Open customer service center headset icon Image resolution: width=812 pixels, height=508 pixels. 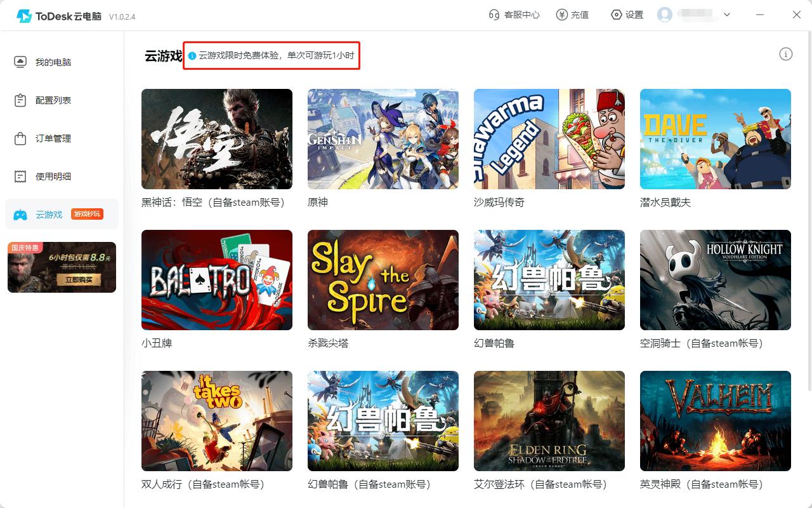[494, 15]
